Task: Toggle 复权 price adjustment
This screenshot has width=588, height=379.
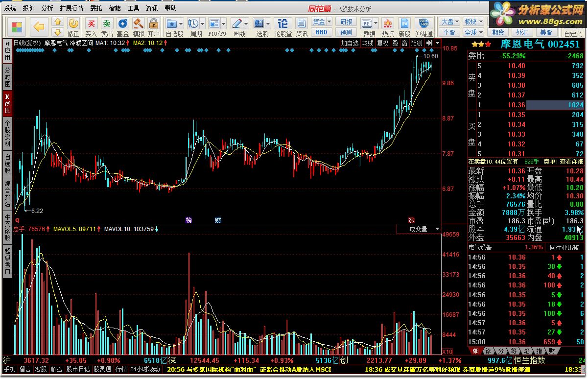Action: click(383, 43)
